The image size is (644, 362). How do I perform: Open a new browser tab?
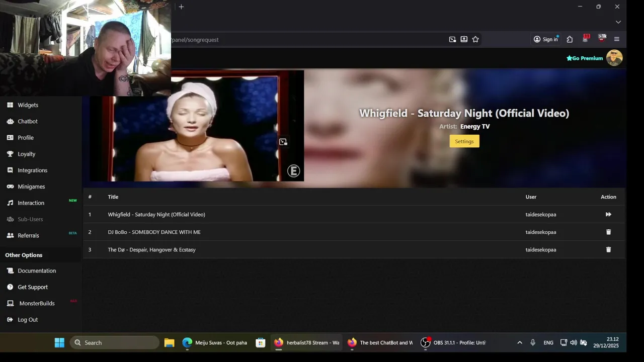[181, 7]
